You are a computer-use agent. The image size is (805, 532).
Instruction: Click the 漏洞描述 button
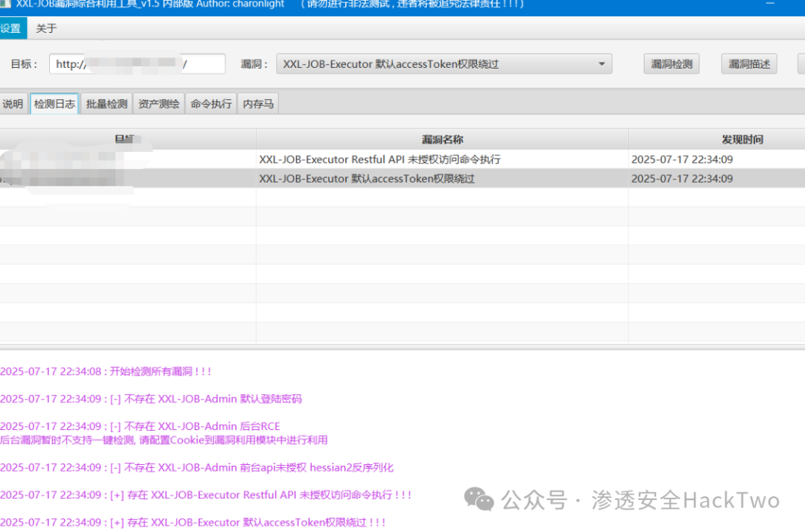748,63
